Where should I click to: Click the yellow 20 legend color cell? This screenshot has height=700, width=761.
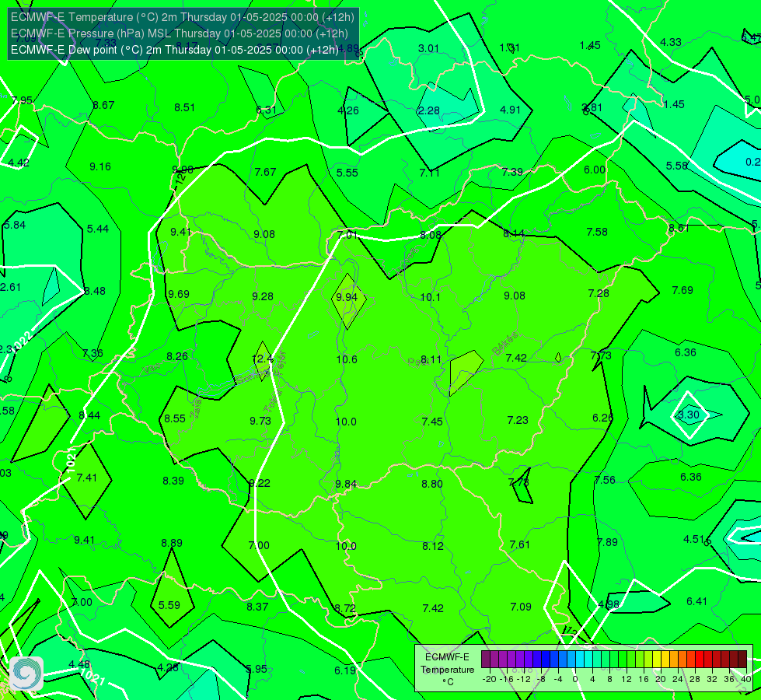pyautogui.click(x=657, y=660)
